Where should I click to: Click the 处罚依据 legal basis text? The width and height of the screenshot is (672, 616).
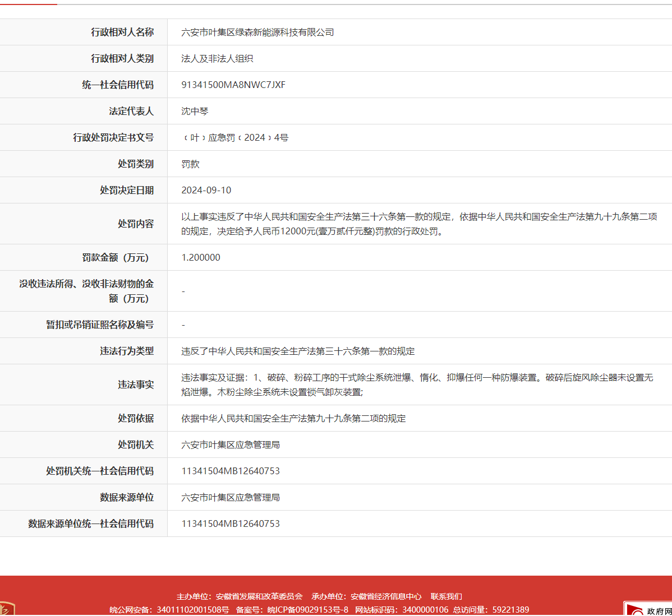293,419
